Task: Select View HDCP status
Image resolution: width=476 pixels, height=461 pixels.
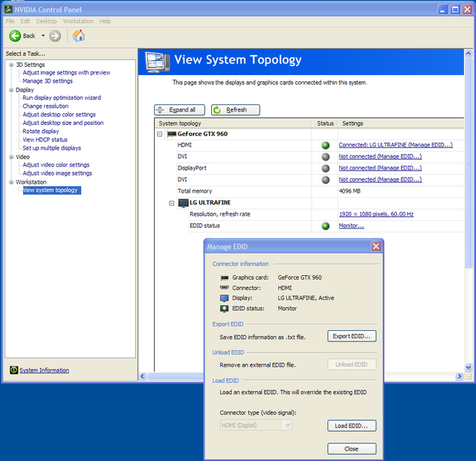Action: click(x=45, y=140)
